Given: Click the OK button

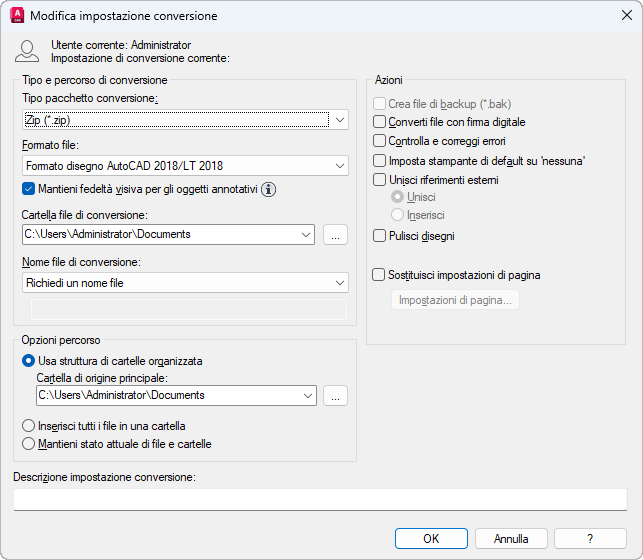Looking at the screenshot, I should [x=431, y=538].
